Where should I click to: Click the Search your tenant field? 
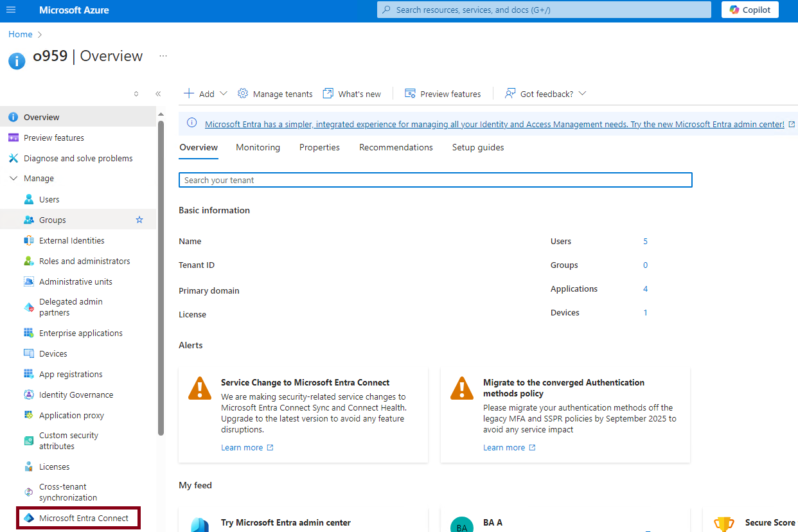point(436,180)
